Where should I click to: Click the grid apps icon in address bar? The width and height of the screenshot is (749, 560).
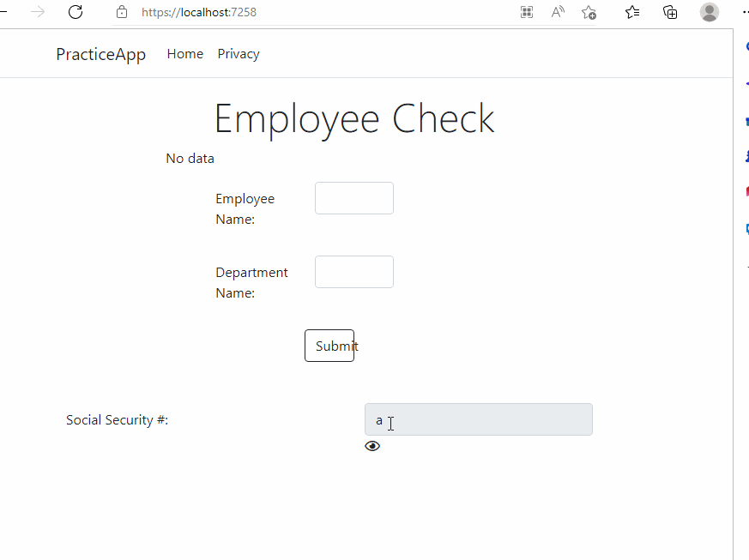coord(527,12)
